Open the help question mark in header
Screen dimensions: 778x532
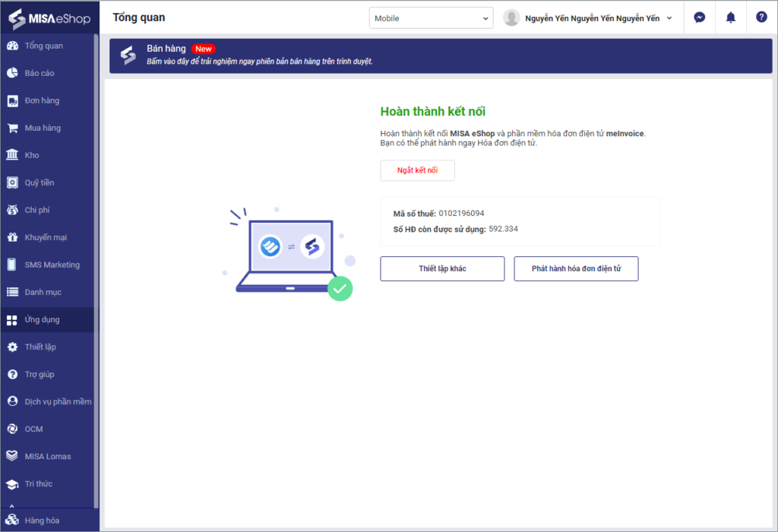[761, 17]
